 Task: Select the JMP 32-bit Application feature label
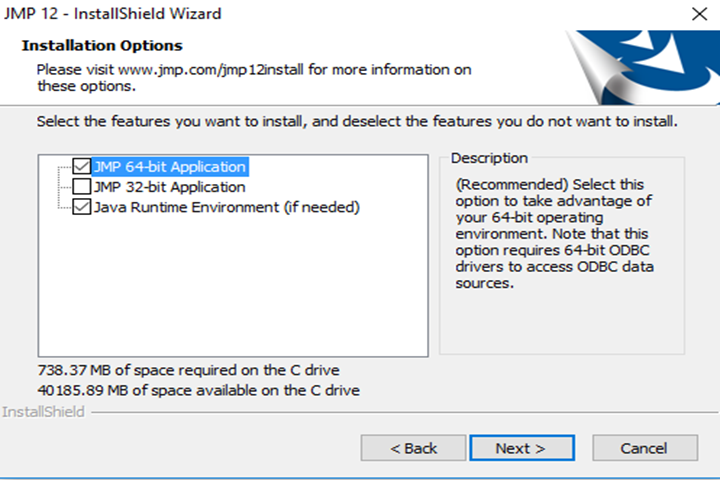169,187
